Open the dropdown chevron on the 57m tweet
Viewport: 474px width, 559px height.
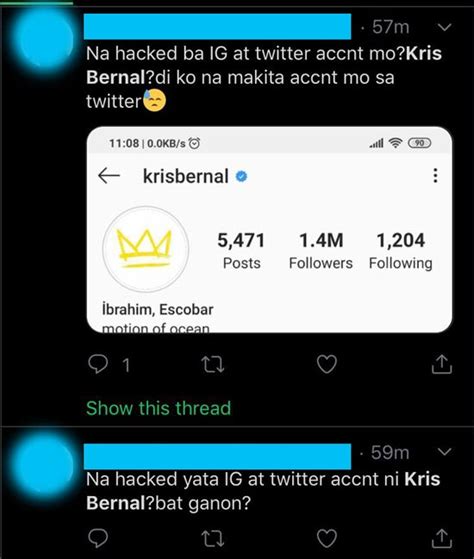tap(444, 27)
